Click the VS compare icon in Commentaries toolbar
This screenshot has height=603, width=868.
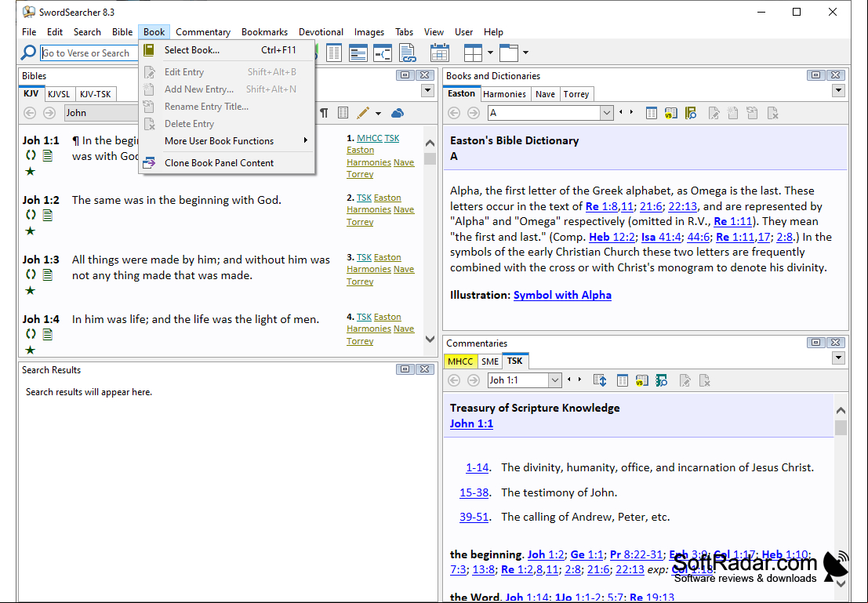(x=641, y=380)
